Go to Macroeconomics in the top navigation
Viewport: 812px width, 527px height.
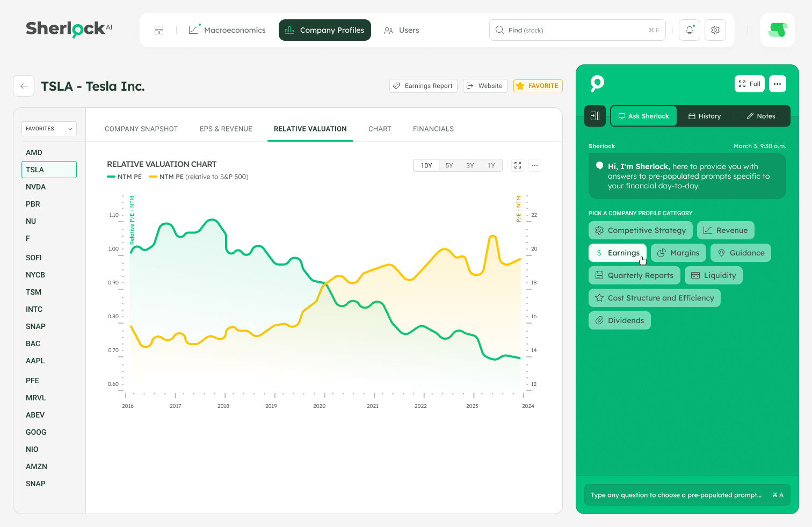coord(227,30)
